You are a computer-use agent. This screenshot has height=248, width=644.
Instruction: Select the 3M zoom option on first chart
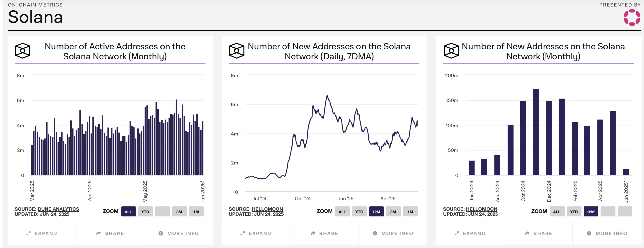click(179, 212)
